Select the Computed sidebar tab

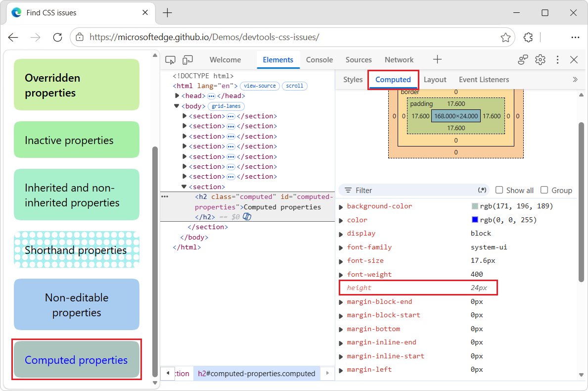coord(393,80)
